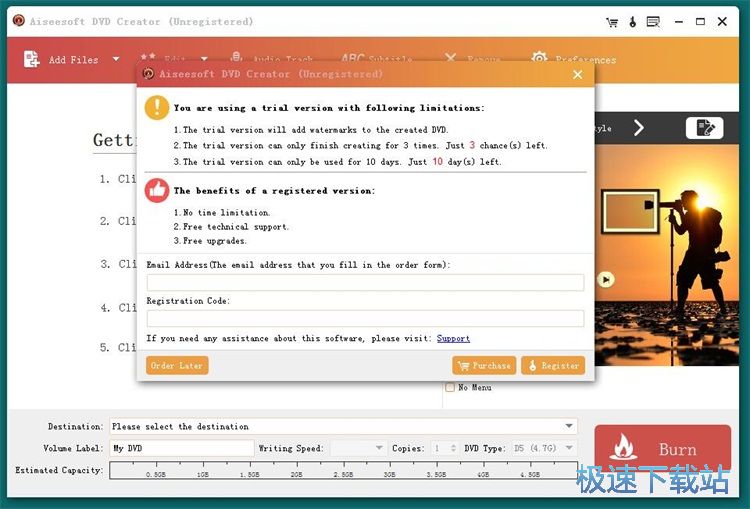Screen dimensions: 750x509
Task: Adjust the Copies stepper
Action: click(453, 448)
